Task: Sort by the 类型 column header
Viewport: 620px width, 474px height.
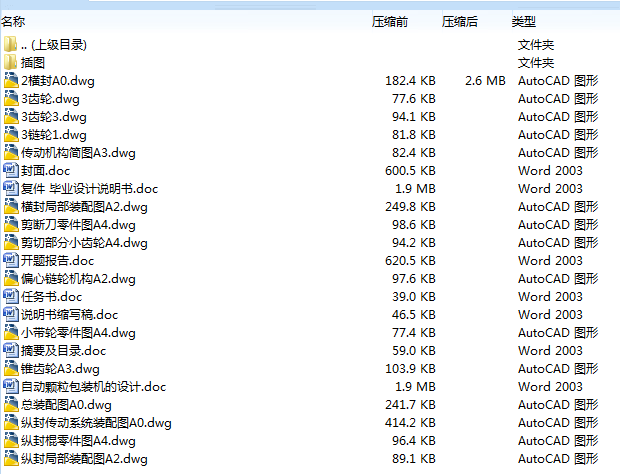Action: [524, 21]
